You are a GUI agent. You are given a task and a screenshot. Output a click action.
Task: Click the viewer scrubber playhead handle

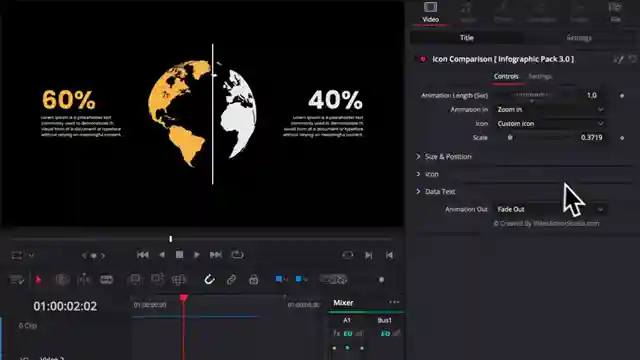coord(171,239)
